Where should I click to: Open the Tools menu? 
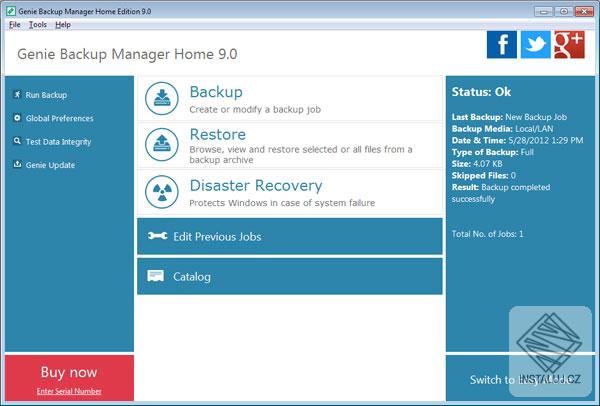click(38, 24)
